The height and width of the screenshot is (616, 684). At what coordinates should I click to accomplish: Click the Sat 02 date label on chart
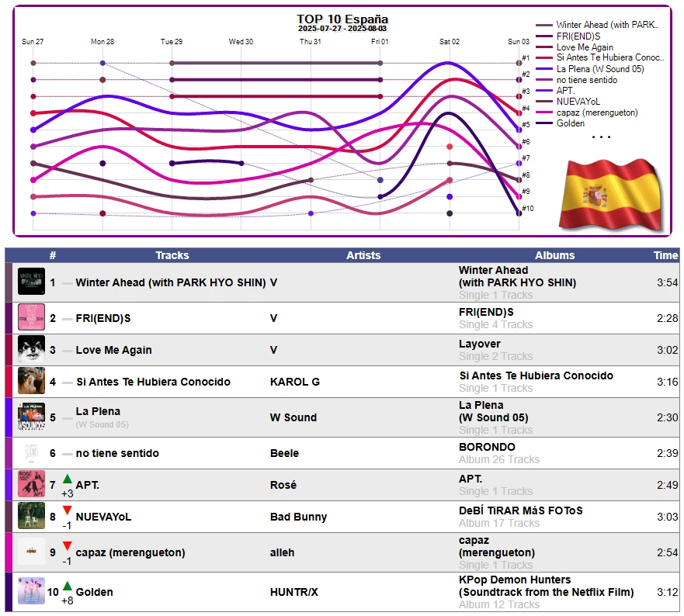point(449,41)
